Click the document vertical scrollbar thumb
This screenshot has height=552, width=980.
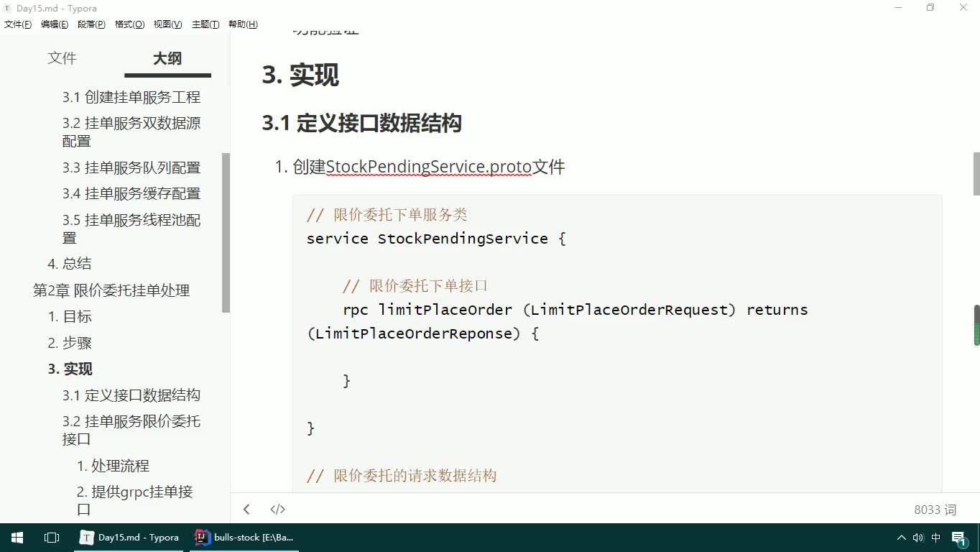[x=976, y=173]
